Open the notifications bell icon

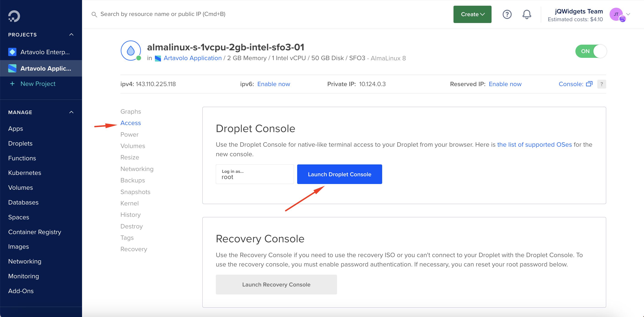pos(527,14)
